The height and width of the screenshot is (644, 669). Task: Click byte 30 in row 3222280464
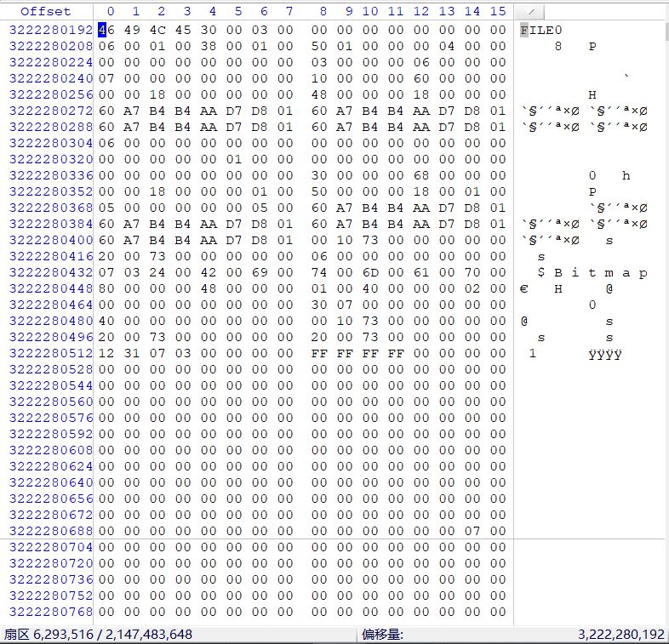pos(318,305)
